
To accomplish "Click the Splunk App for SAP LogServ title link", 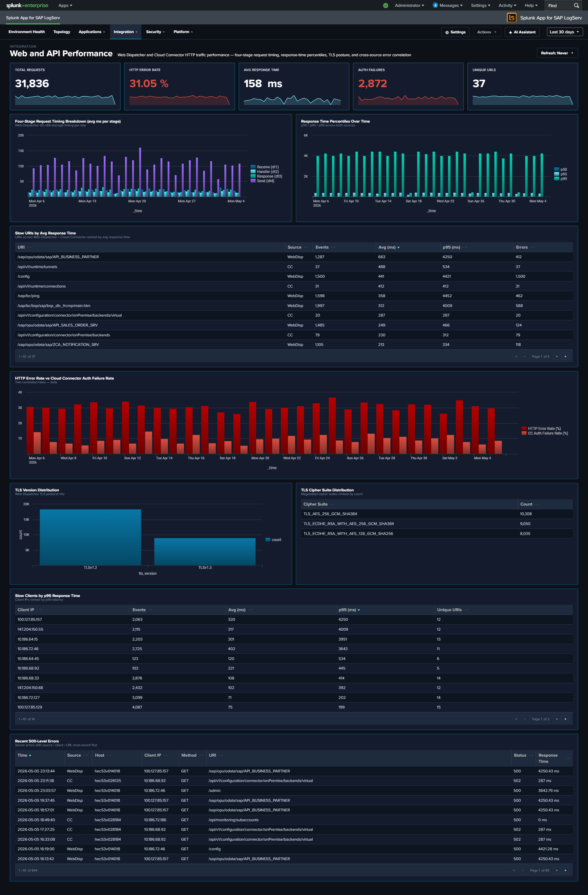I will [33, 18].
